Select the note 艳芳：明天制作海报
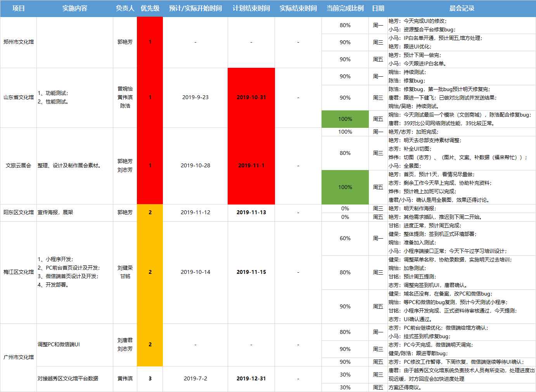The image size is (536, 392). point(462,208)
